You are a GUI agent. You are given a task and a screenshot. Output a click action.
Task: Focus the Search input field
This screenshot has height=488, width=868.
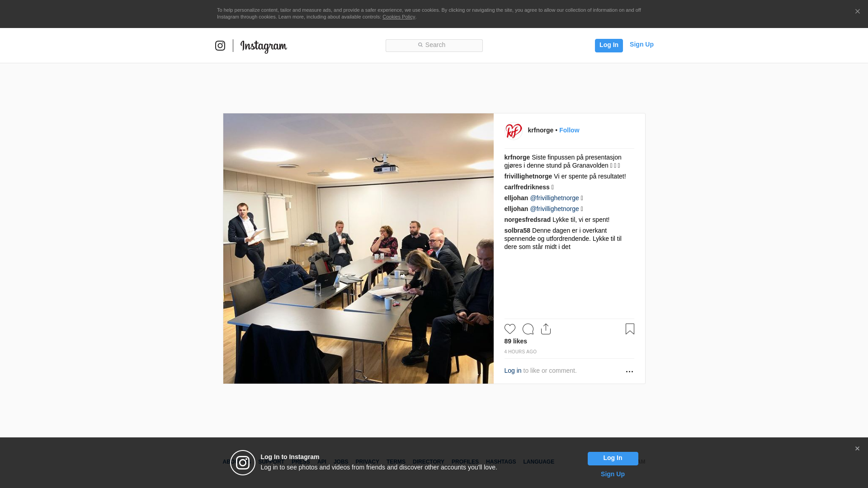[x=434, y=45]
